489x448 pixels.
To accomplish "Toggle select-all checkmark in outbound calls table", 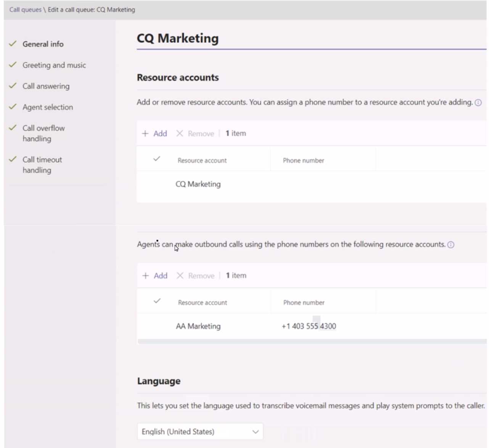I will [157, 301].
